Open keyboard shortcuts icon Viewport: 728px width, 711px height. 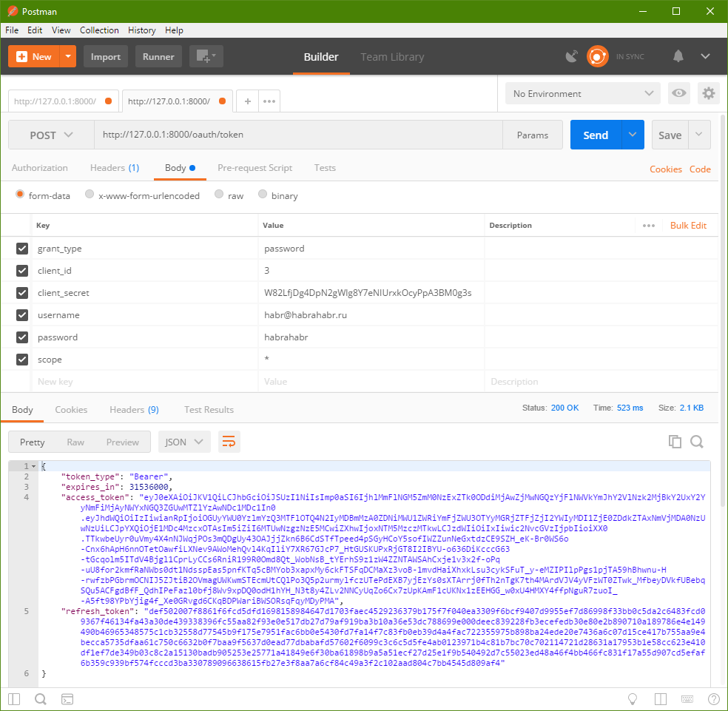[x=687, y=699]
